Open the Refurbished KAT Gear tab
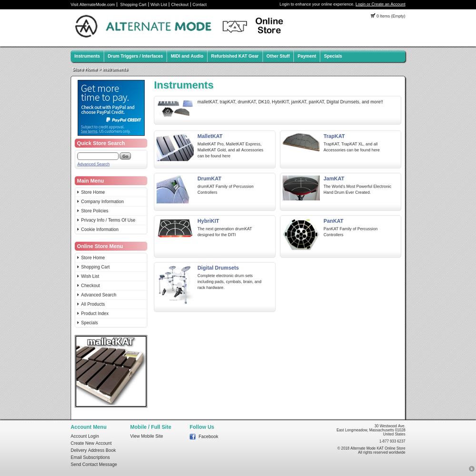476x476 pixels. click(235, 56)
